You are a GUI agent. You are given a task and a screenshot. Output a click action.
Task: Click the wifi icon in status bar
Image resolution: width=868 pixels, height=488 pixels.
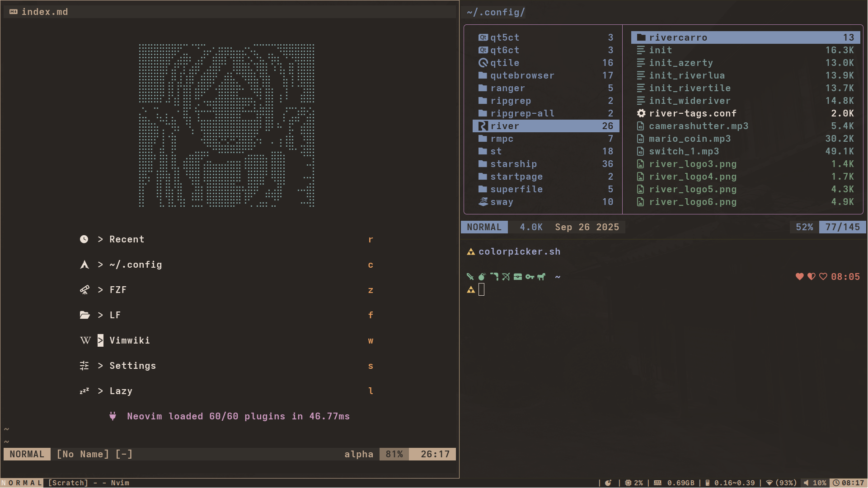(769, 483)
